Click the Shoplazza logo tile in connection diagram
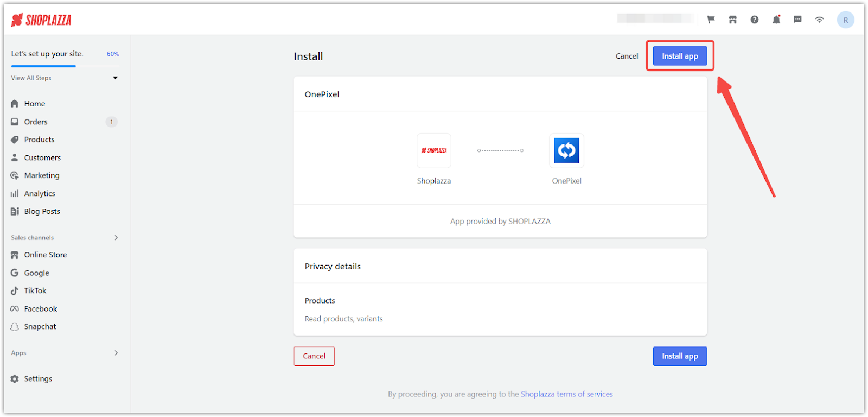This screenshot has width=868, height=417. tap(434, 150)
